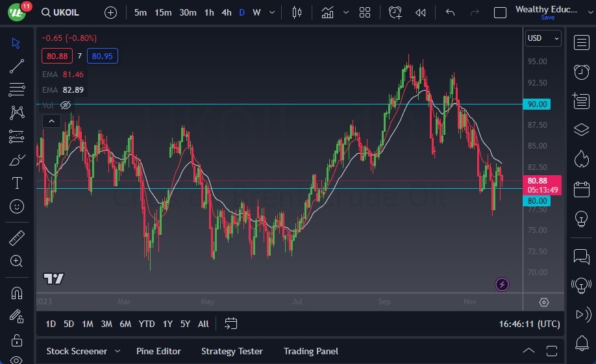Image resolution: width=596 pixels, height=364 pixels.
Task: Select the 30m timeframe
Action: click(188, 12)
